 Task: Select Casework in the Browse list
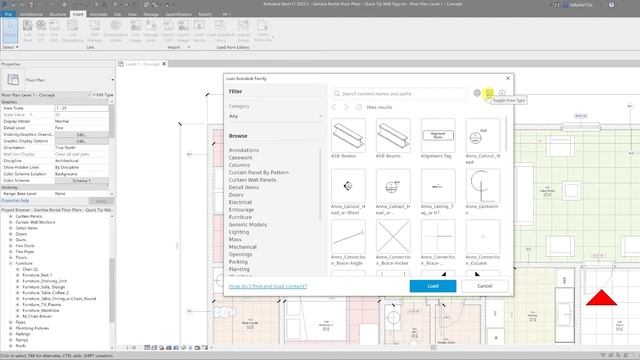[240, 158]
